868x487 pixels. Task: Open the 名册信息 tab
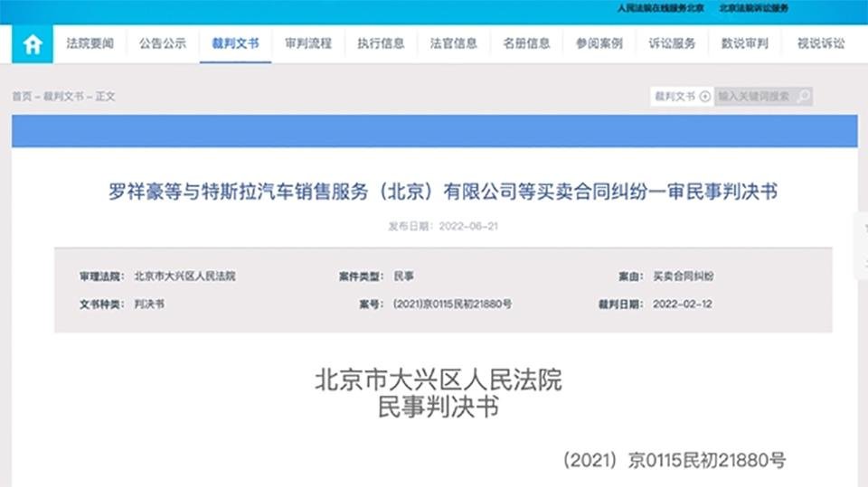point(526,43)
